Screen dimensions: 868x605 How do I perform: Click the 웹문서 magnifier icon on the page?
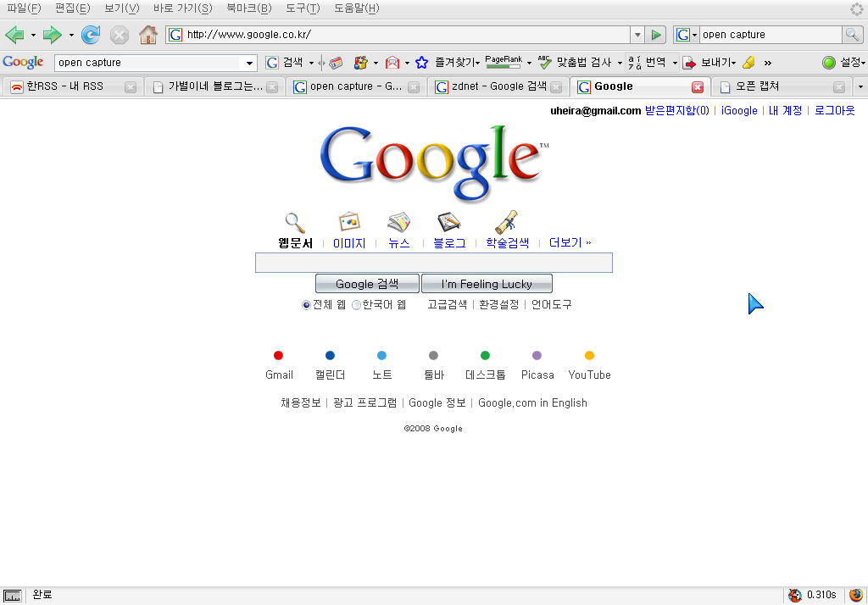[x=295, y=223]
